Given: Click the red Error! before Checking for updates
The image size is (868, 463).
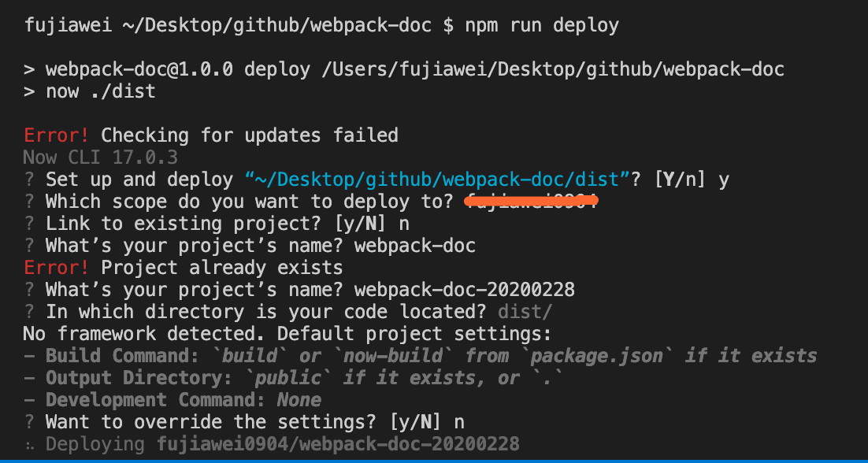Looking at the screenshot, I should click(x=57, y=135).
